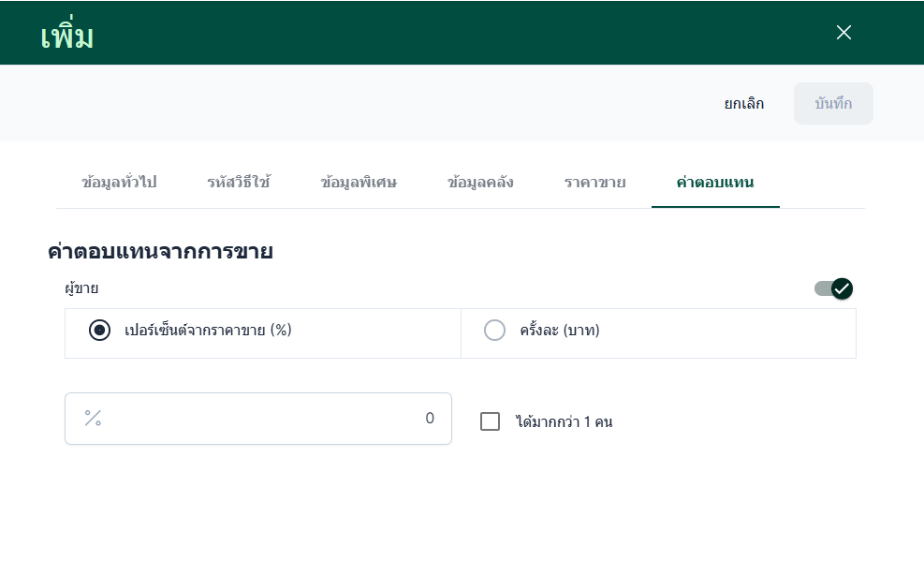Select the ข้อมูลคลัง tab

[x=480, y=183]
